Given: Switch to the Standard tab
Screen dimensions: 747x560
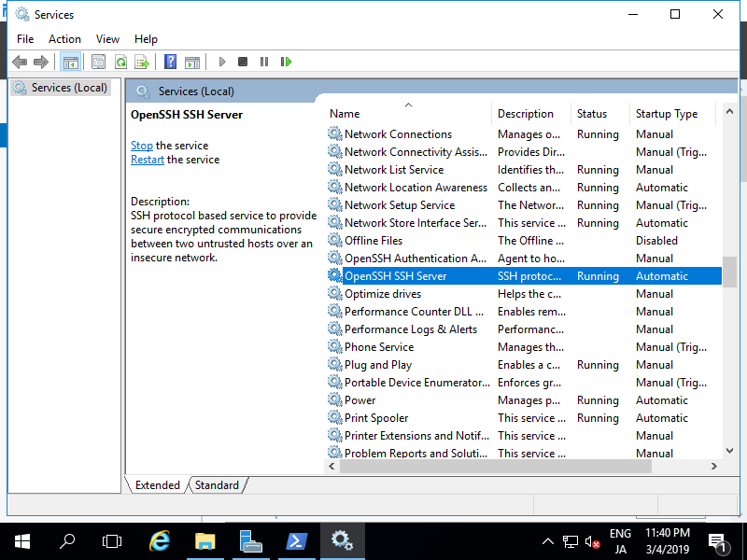Looking at the screenshot, I should tap(216, 484).
